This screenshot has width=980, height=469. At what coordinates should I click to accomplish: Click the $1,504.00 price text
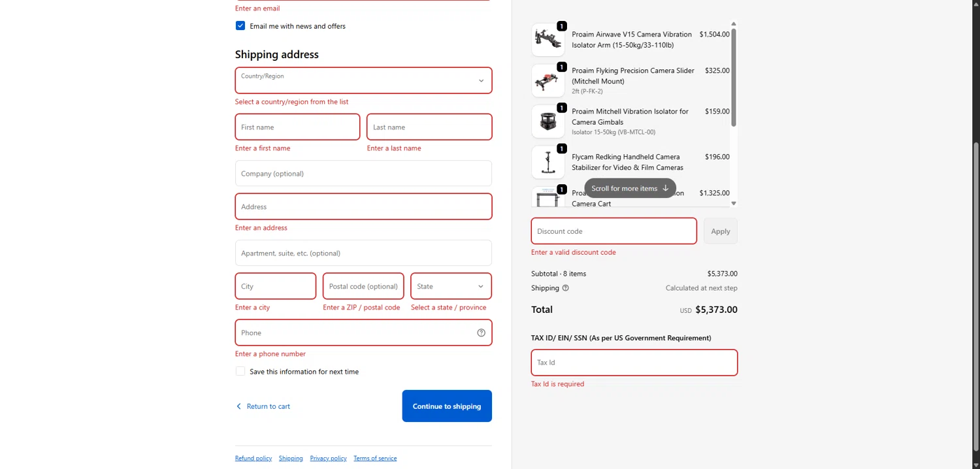point(714,34)
